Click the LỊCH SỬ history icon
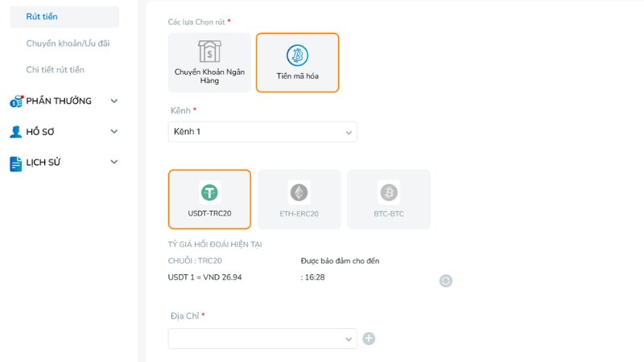 click(x=16, y=163)
